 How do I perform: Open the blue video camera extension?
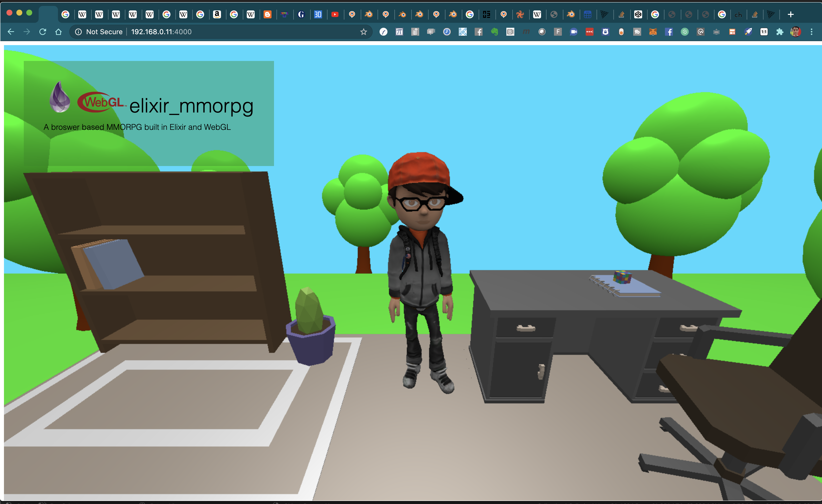point(574,32)
